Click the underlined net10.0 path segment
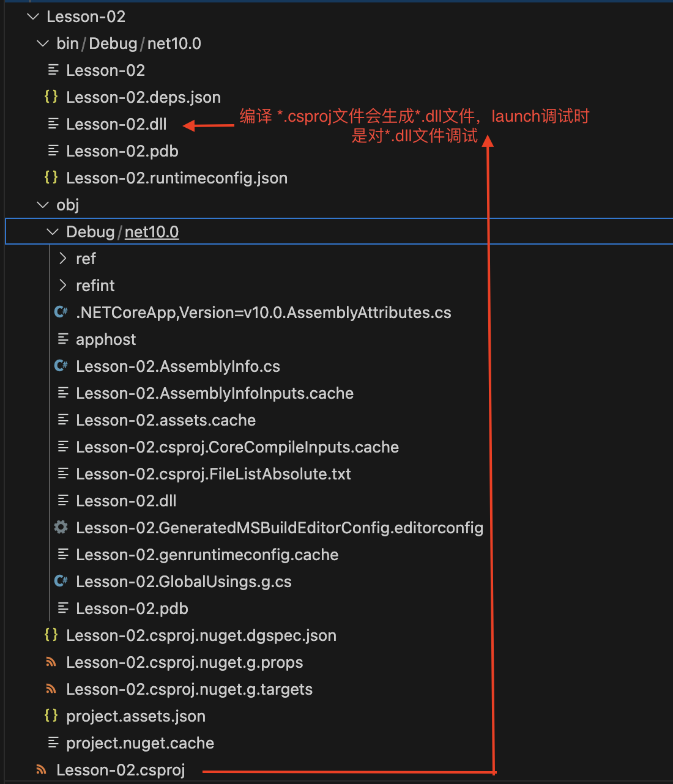Screen dimensions: 673x784 point(152,232)
